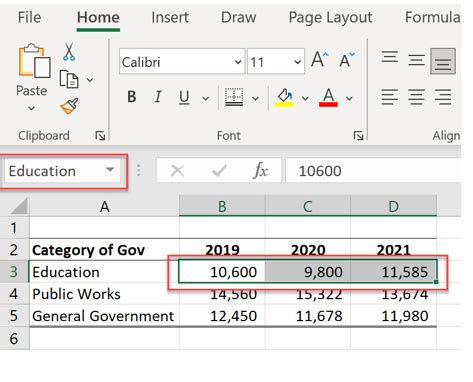
Task: Apply bottom border to cells
Action: [234, 97]
